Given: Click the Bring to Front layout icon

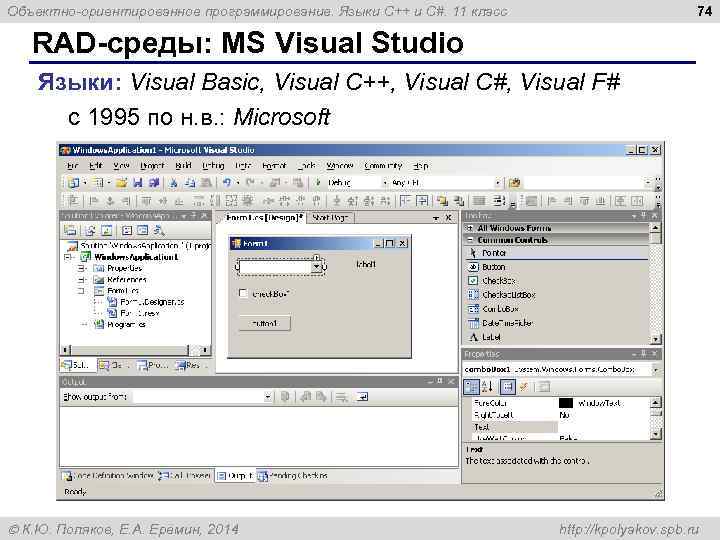Looking at the screenshot, I should (442, 201).
